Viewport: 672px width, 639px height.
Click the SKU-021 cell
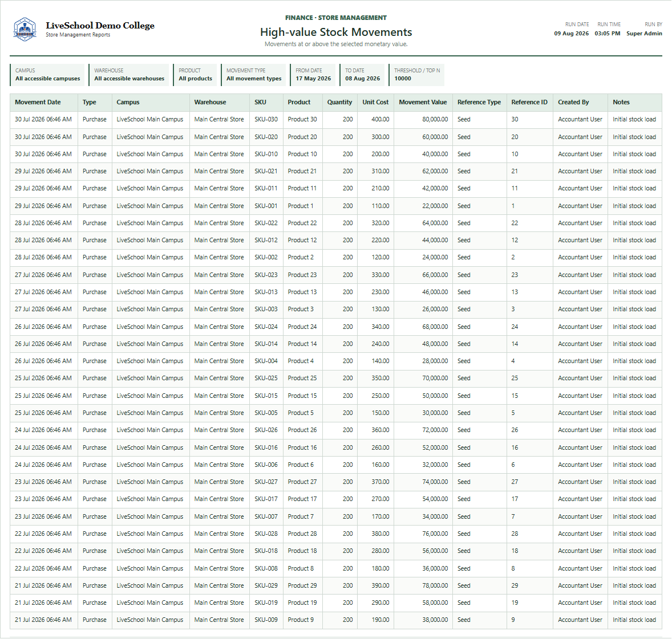click(x=266, y=172)
